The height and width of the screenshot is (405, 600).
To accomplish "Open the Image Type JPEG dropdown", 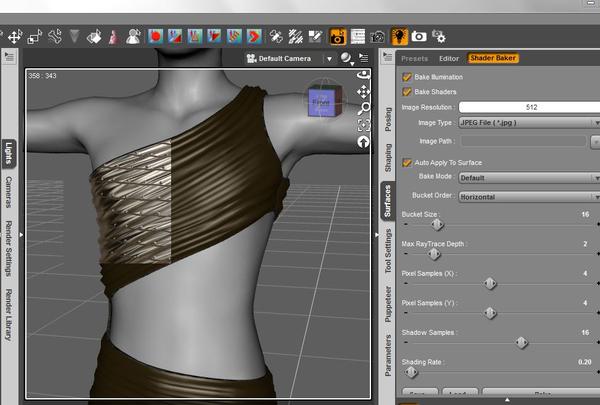I will tap(529, 123).
